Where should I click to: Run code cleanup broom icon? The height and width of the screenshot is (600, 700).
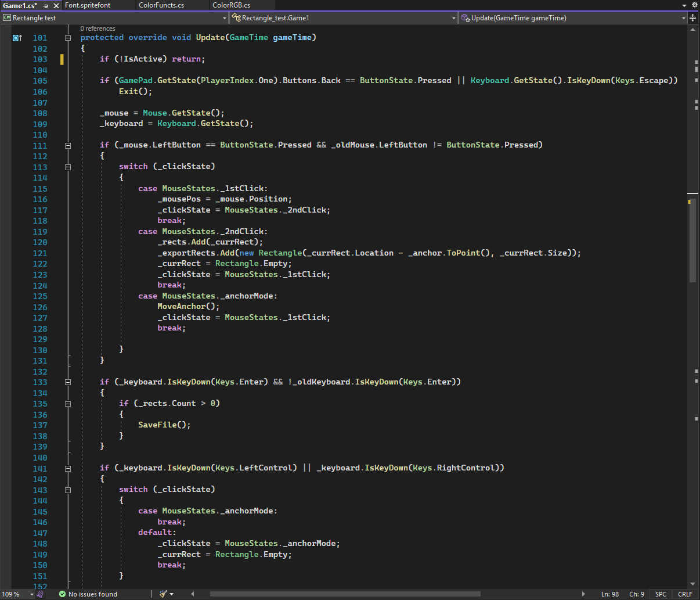pos(163,594)
